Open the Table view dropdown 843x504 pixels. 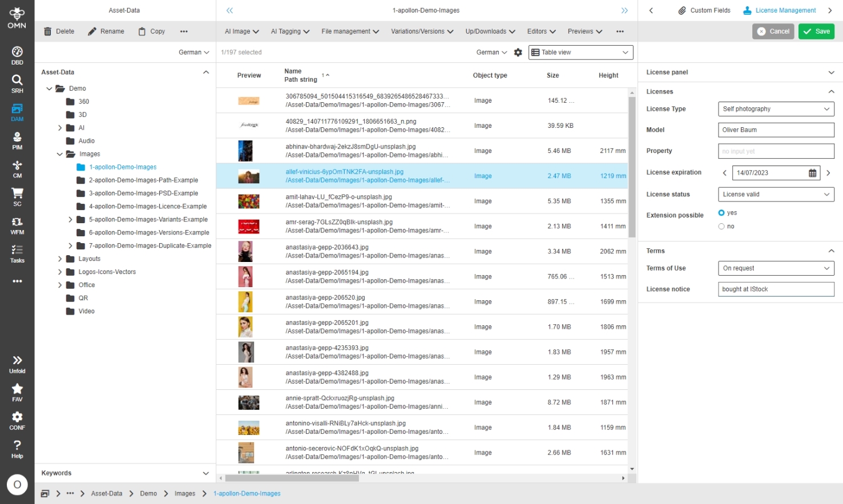(x=580, y=53)
